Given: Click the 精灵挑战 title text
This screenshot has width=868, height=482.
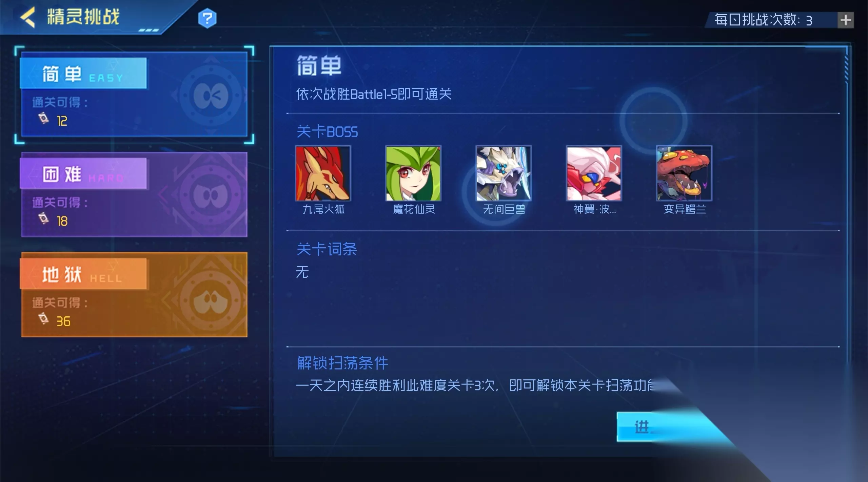Looking at the screenshot, I should click(83, 17).
